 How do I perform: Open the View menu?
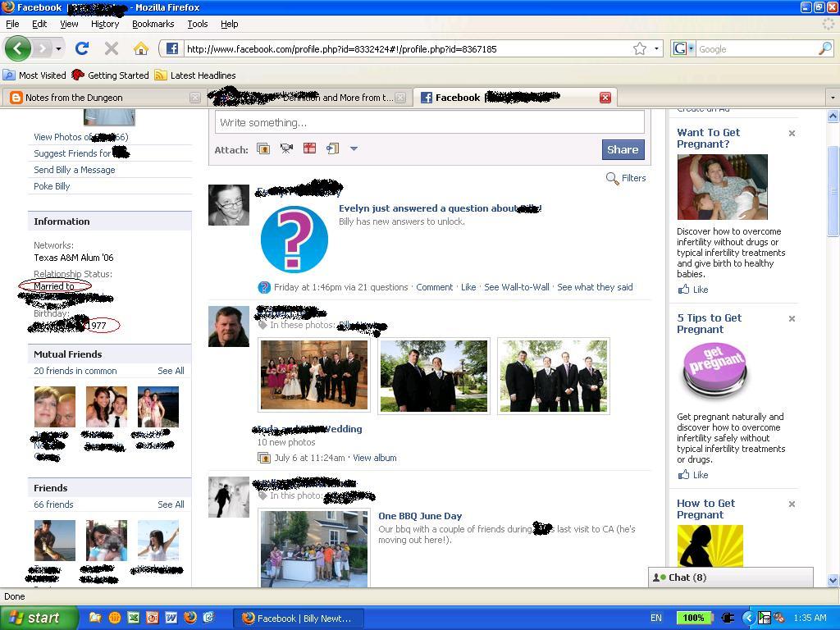pos(69,24)
